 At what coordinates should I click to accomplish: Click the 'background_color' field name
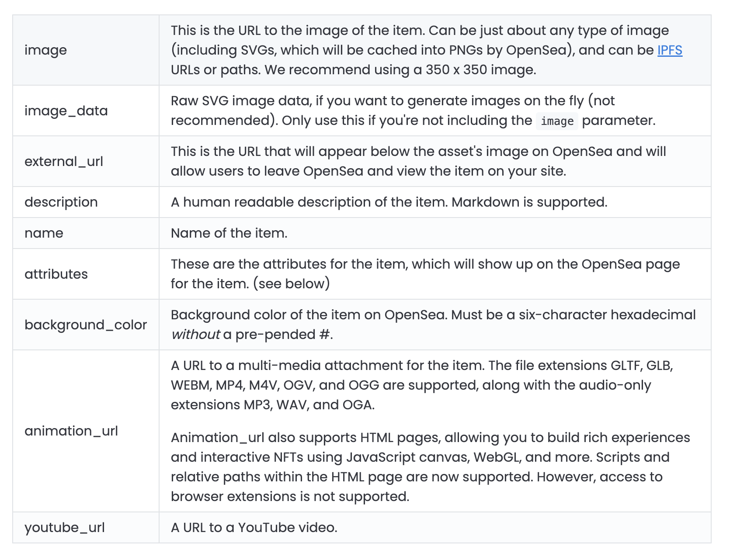[x=86, y=325]
